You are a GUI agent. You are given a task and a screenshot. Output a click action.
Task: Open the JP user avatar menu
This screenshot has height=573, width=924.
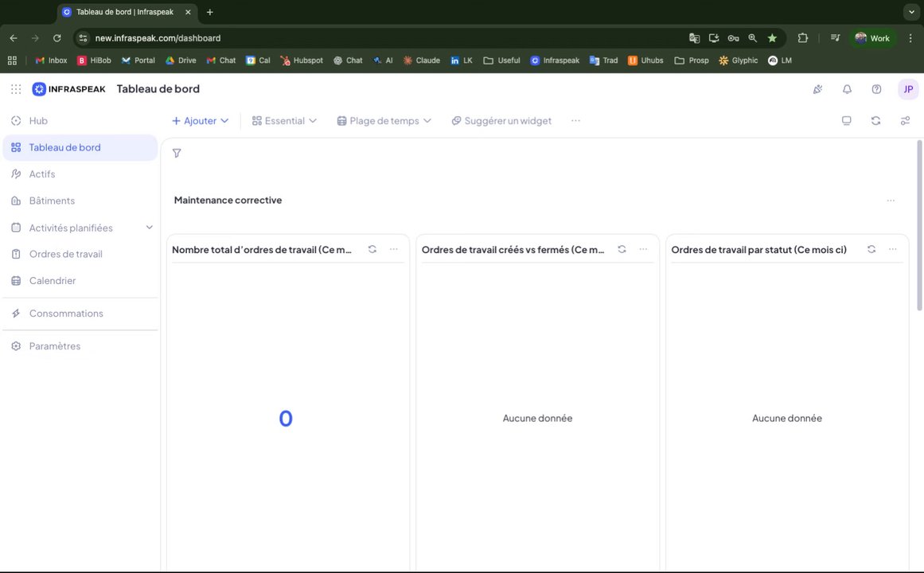pos(908,89)
